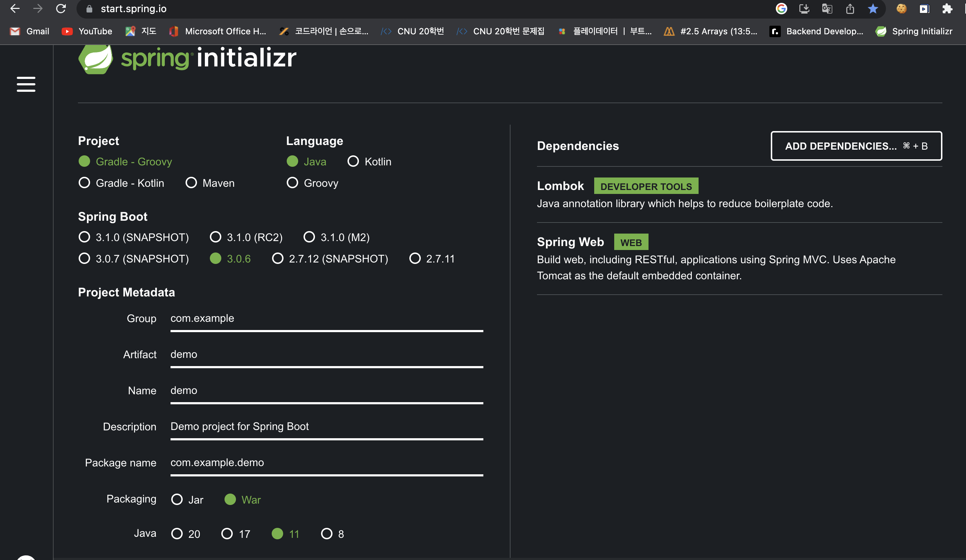Click the page share icon
Image resolution: width=966 pixels, height=560 pixels.
coord(850,9)
